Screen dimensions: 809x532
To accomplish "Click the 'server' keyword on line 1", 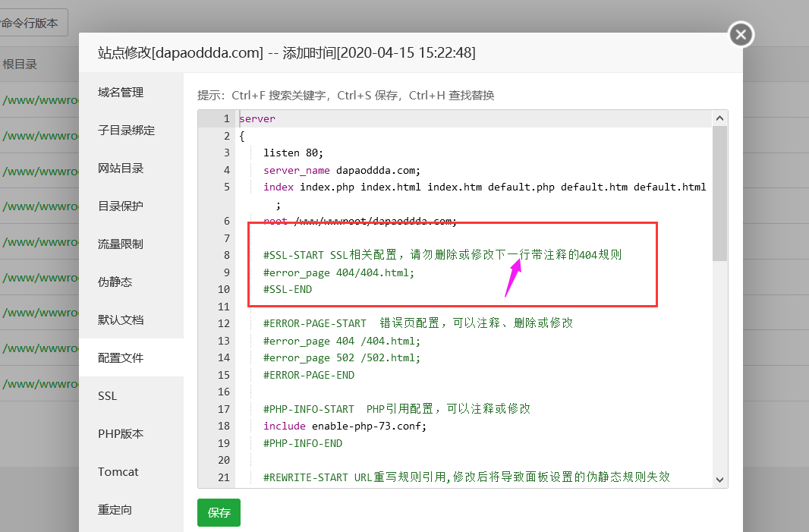I will [x=257, y=118].
